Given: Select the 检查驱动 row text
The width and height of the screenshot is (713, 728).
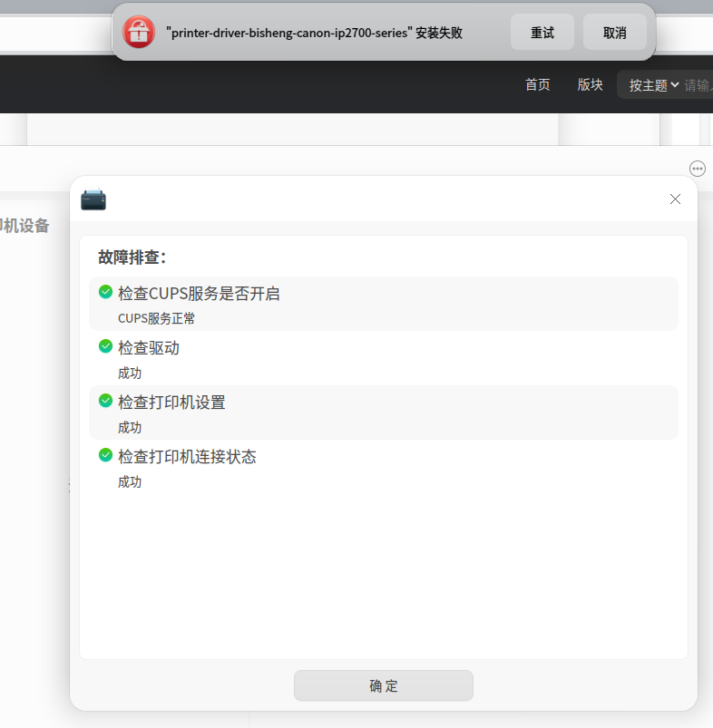Looking at the screenshot, I should [149, 348].
